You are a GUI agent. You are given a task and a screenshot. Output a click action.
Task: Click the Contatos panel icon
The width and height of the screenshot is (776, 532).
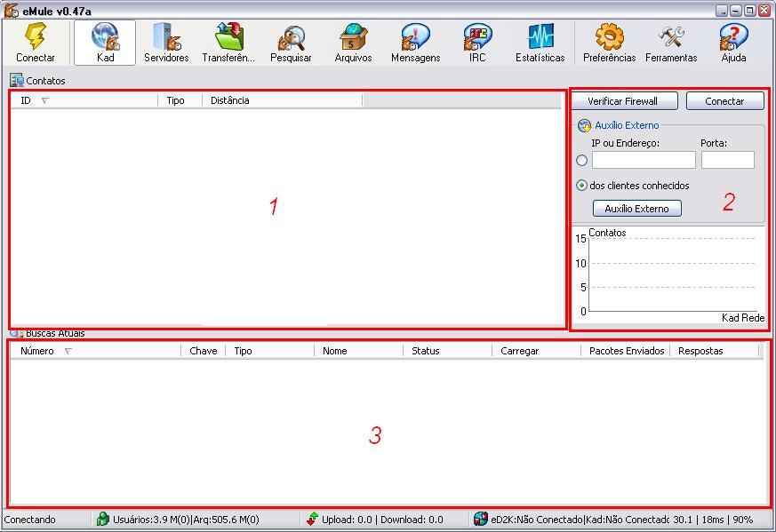(16, 80)
